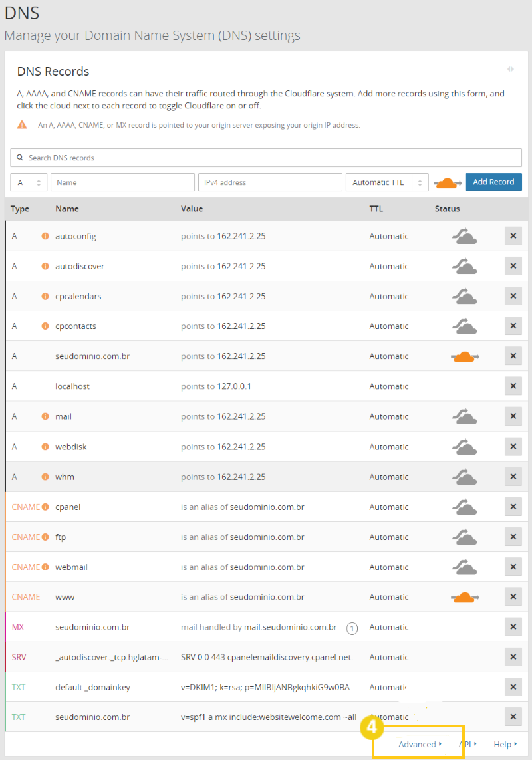Delete the default._domainkey TXT record
Image resolution: width=532 pixels, height=760 pixels.
[513, 687]
